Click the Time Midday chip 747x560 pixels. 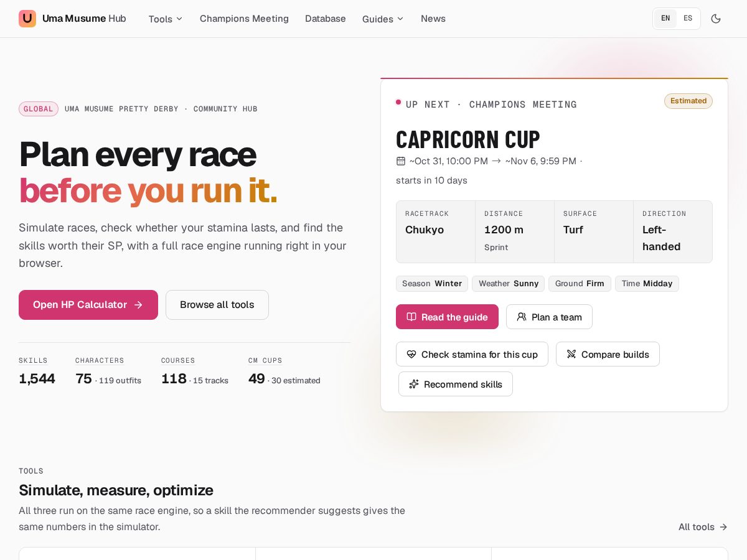(647, 284)
